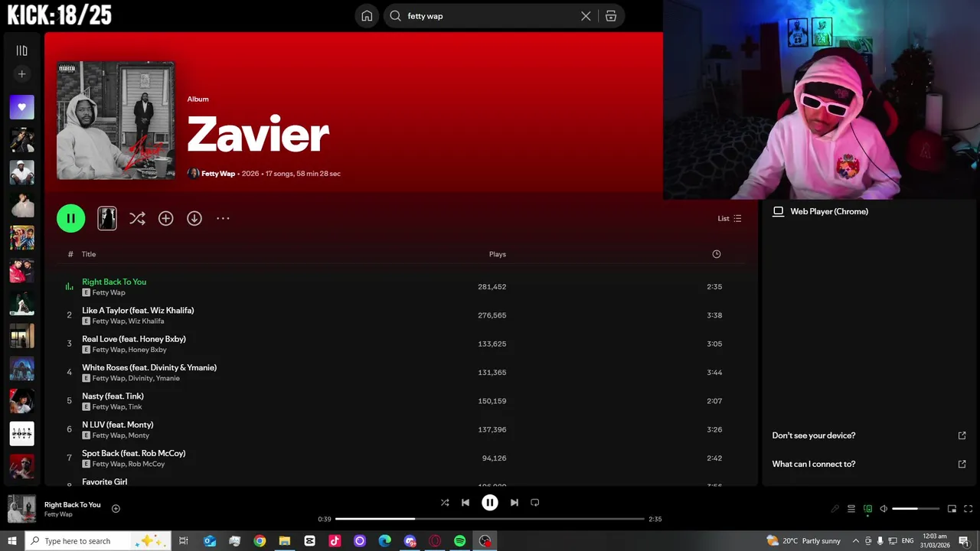The width and height of the screenshot is (980, 551).
Task: Seek within the song progress bar
Action: tap(490, 519)
